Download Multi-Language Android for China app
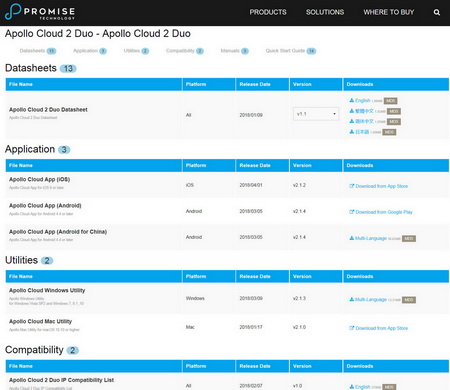This screenshot has height=390, width=450. (371, 238)
